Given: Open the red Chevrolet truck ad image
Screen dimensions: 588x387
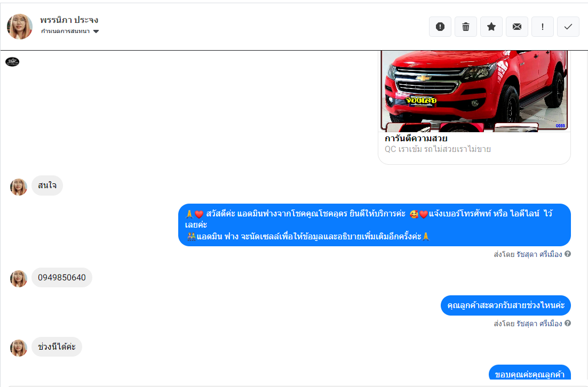Looking at the screenshot, I should pyautogui.click(x=474, y=91).
